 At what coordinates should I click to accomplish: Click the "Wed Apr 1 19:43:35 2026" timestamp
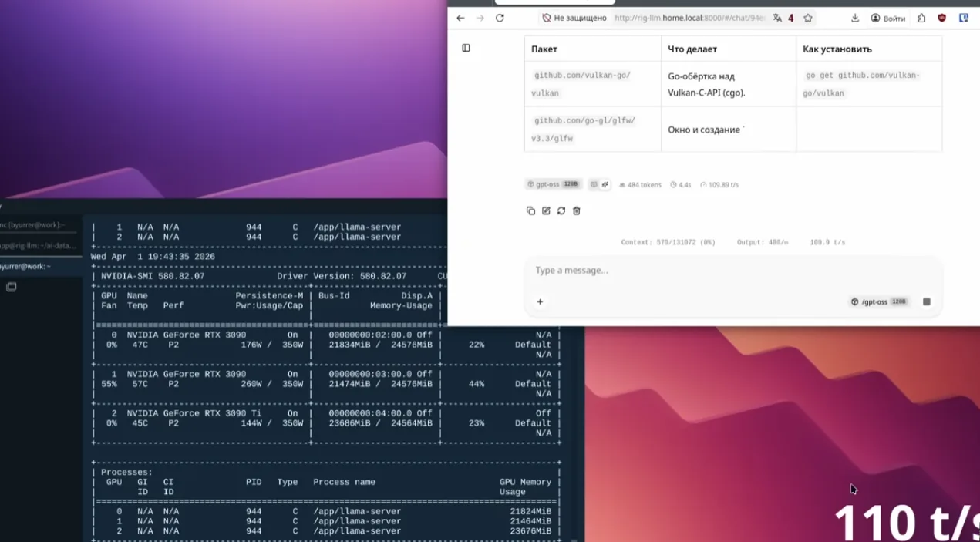point(153,257)
